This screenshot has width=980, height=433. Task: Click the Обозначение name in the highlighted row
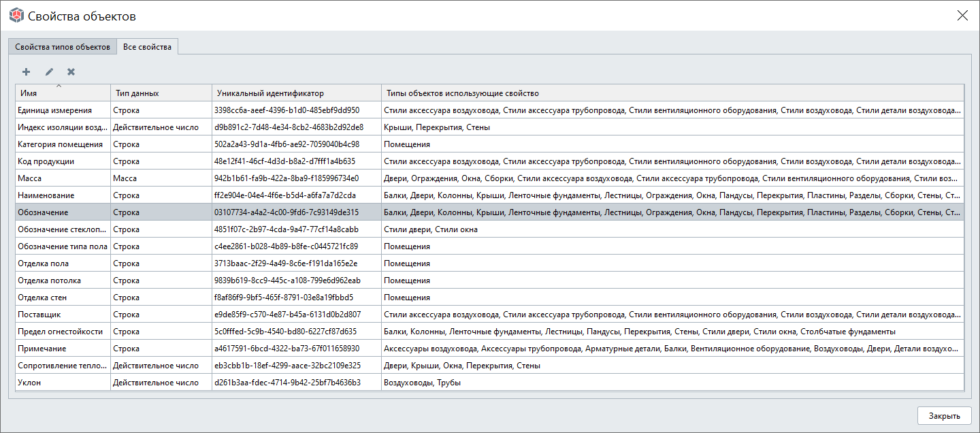click(43, 212)
